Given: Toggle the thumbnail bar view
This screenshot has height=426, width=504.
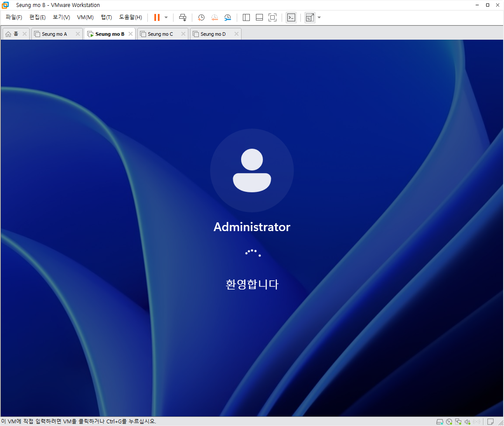Looking at the screenshot, I should (x=259, y=17).
